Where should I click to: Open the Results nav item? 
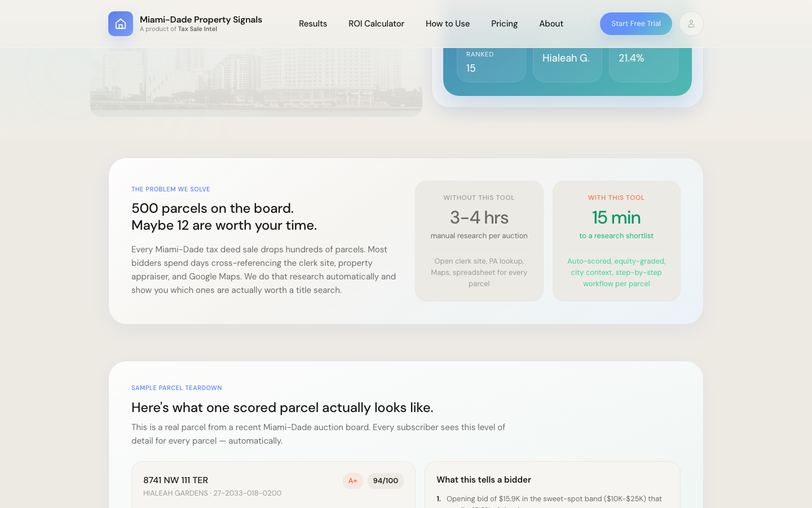(x=313, y=24)
